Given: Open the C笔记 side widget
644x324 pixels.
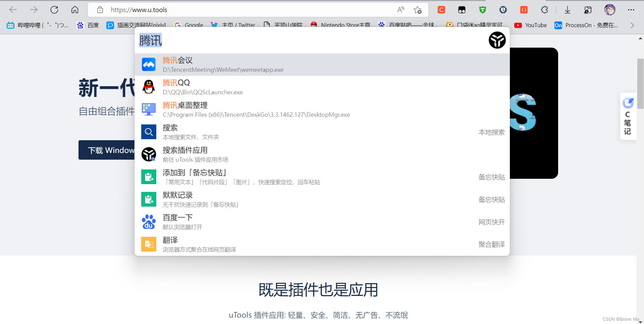Looking at the screenshot, I should [x=628, y=116].
